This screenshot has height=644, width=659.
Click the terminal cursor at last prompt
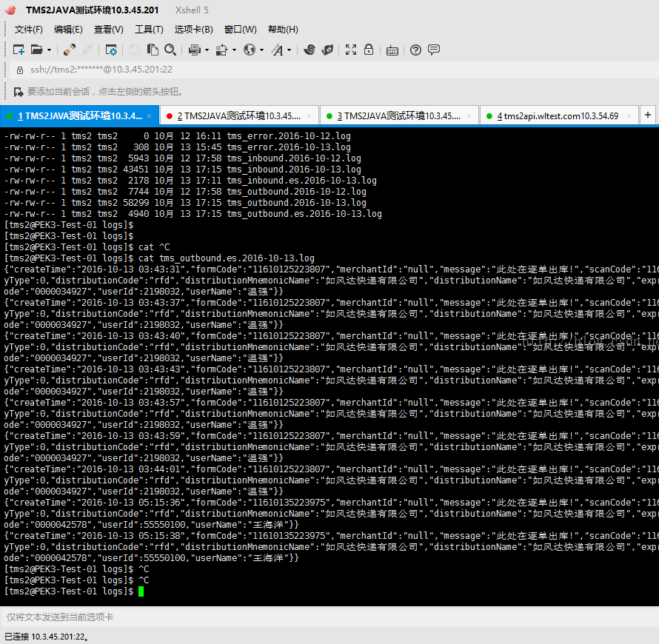141,591
